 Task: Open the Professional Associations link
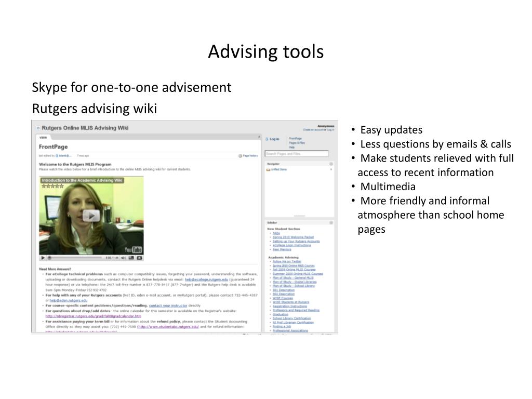click(x=290, y=330)
